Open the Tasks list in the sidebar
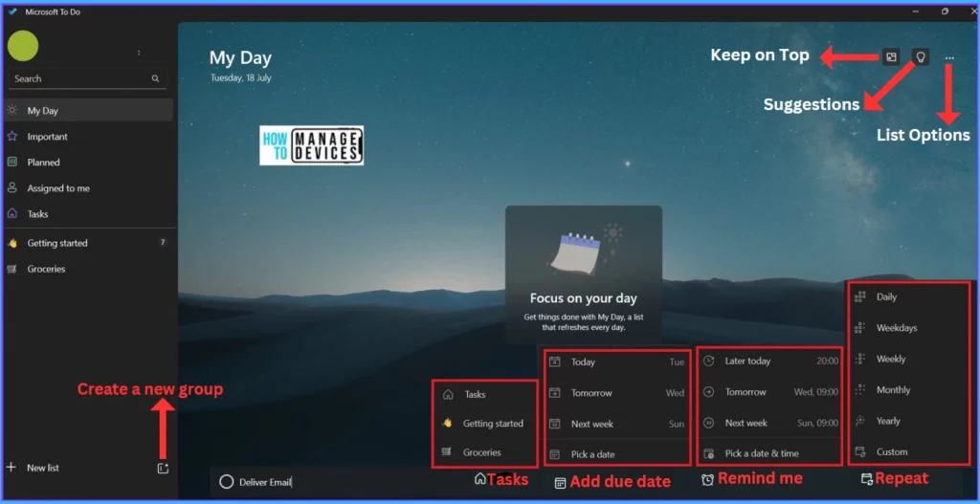980x504 pixels. [88, 213]
